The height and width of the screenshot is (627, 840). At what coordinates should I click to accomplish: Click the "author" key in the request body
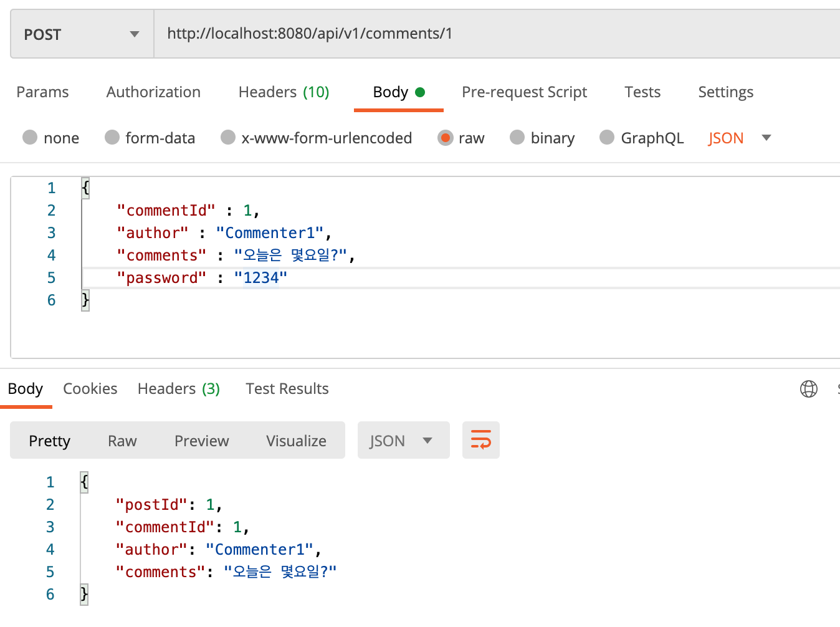(153, 233)
